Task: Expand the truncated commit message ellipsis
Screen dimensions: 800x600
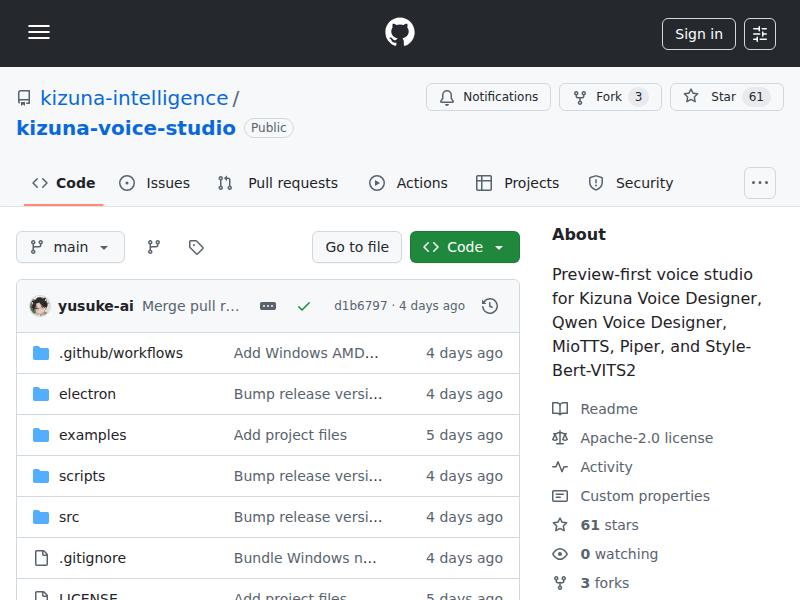Action: tap(267, 306)
